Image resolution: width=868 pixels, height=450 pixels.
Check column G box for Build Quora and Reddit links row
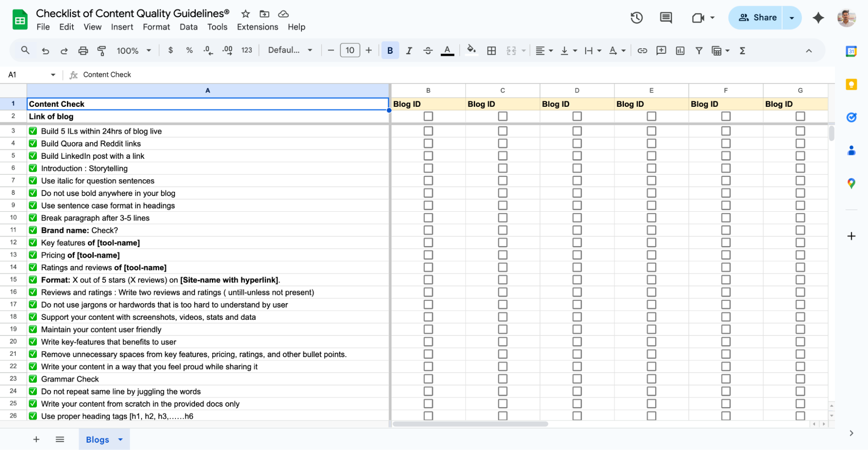(800, 143)
